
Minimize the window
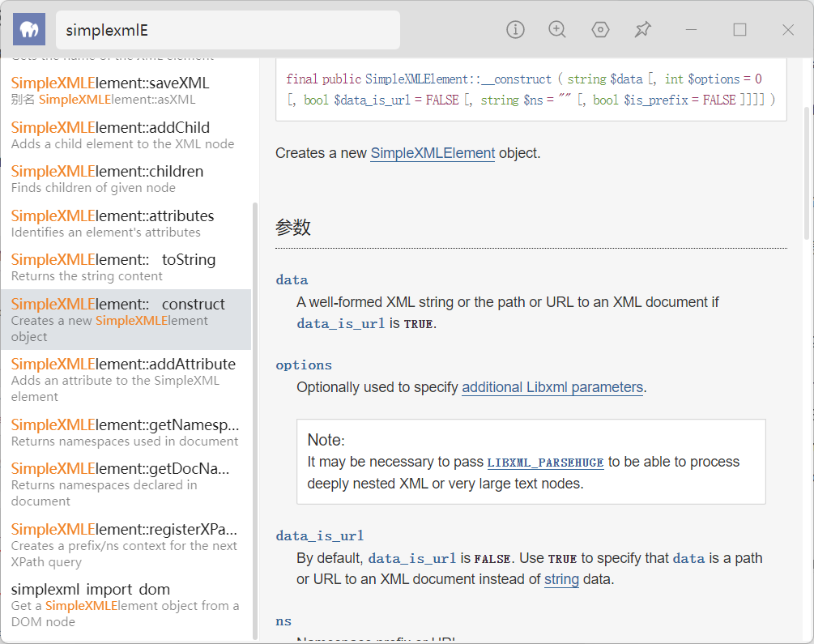pyautogui.click(x=691, y=30)
